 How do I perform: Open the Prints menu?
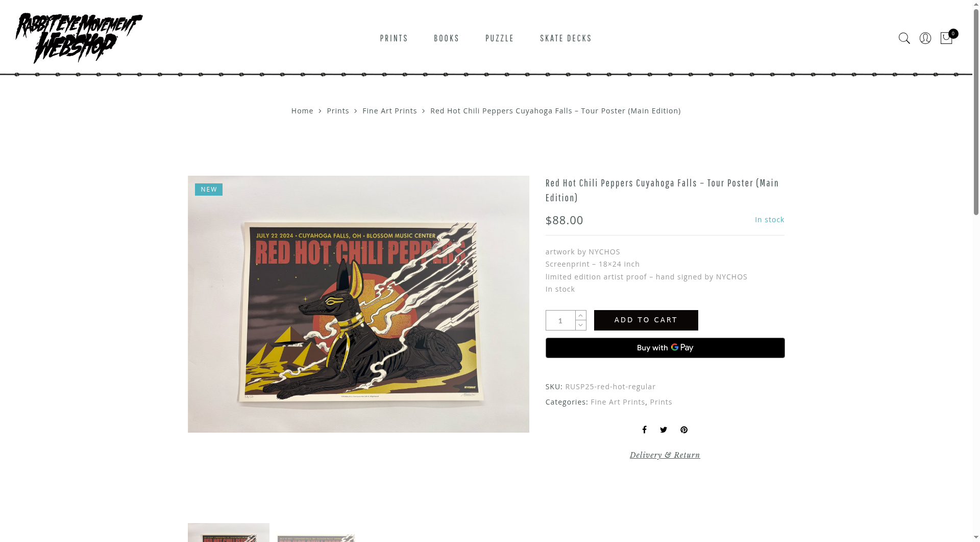(394, 38)
